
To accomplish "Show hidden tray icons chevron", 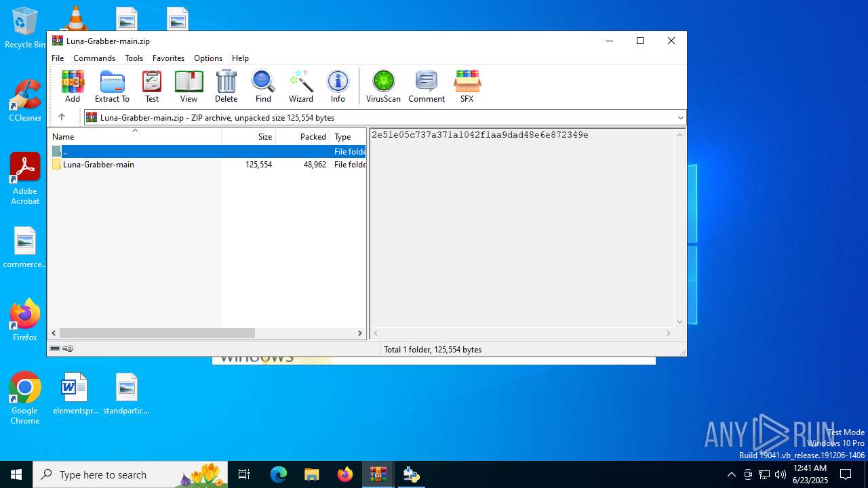I will [x=731, y=474].
